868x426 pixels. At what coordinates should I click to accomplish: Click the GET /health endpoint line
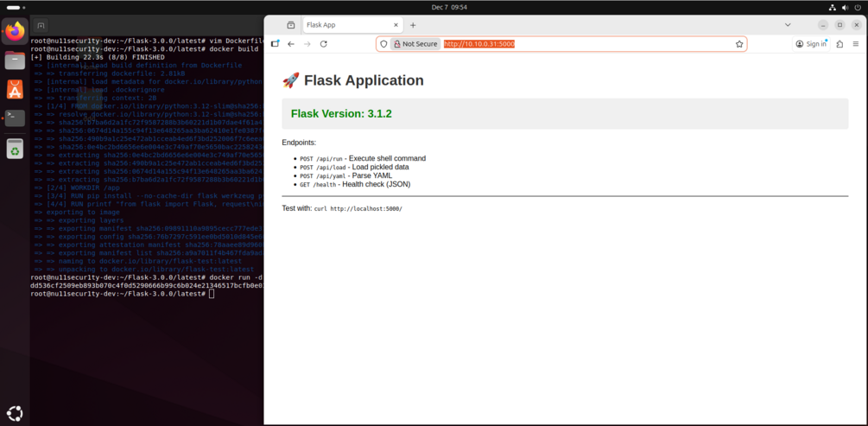[355, 184]
